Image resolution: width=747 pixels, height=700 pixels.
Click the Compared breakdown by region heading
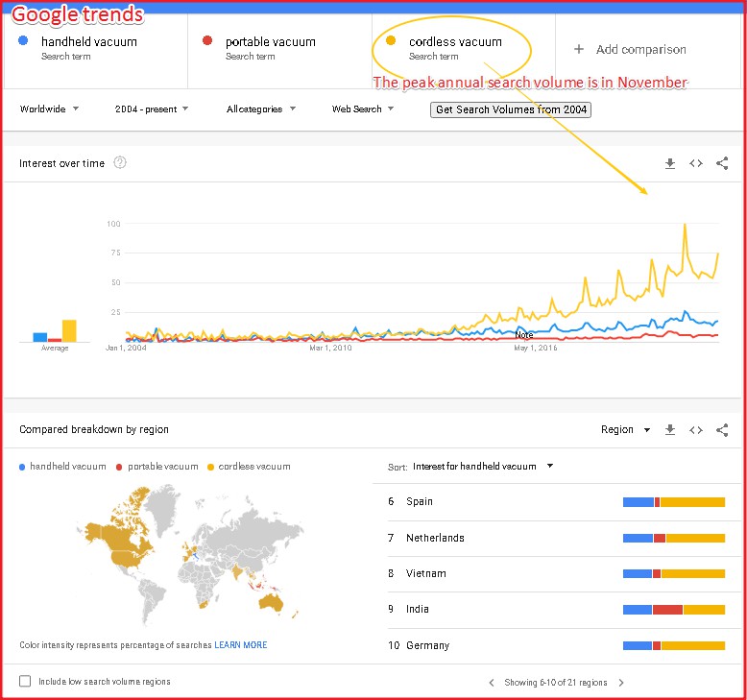pyautogui.click(x=94, y=429)
